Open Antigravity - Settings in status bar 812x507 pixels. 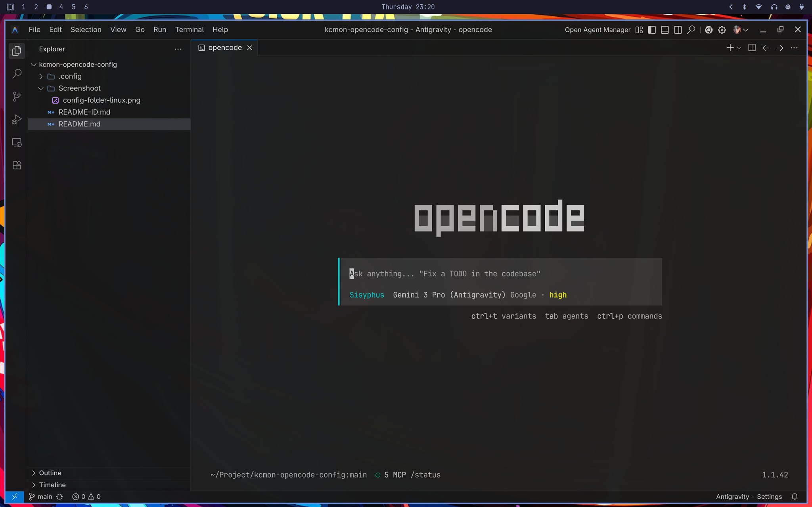pos(749,497)
